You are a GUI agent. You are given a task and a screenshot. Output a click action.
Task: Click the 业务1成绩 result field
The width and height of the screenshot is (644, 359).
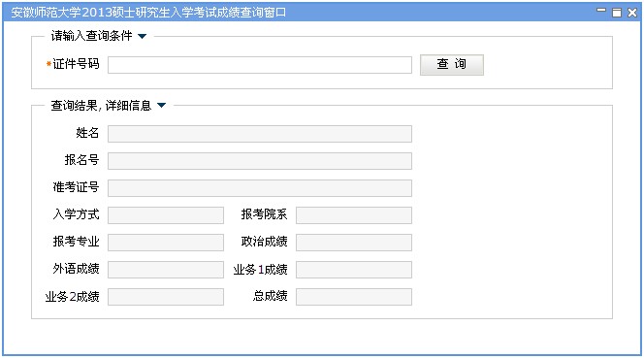[x=354, y=270]
